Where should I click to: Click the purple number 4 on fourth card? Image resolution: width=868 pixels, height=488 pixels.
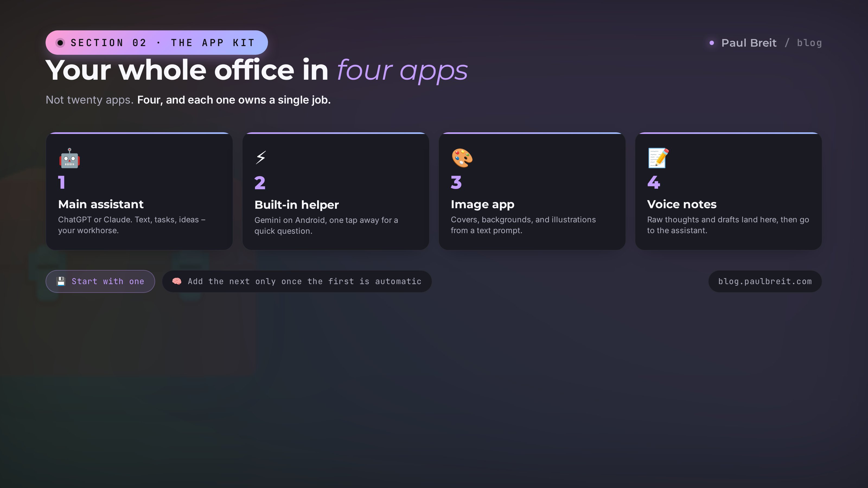pyautogui.click(x=653, y=182)
